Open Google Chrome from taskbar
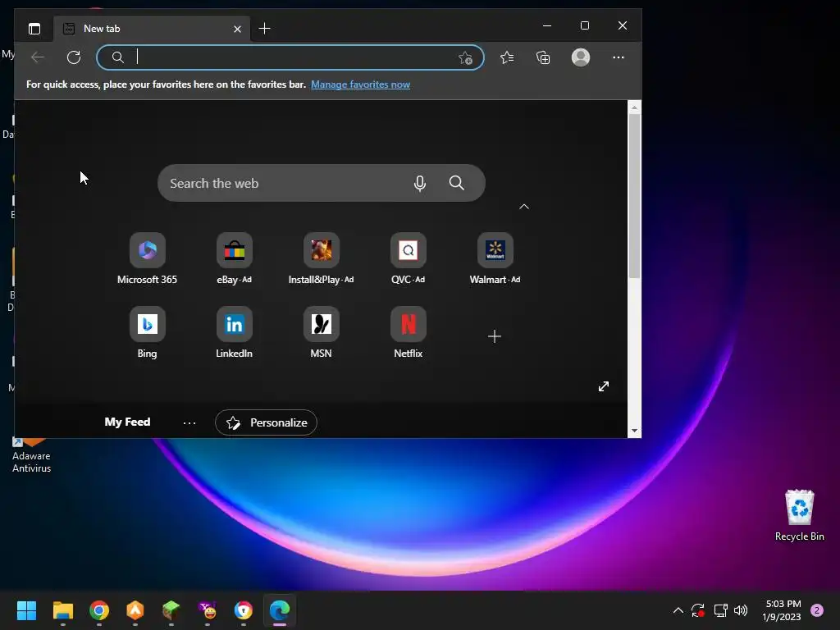The width and height of the screenshot is (840, 630). click(x=99, y=610)
